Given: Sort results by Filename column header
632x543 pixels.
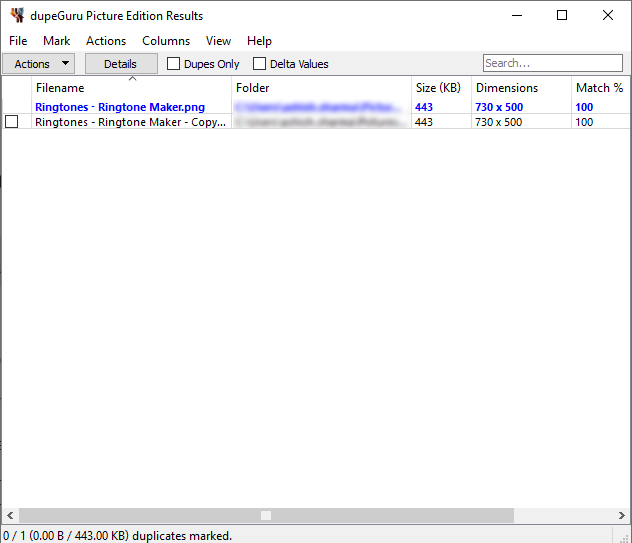Looking at the screenshot, I should pyautogui.click(x=60, y=88).
